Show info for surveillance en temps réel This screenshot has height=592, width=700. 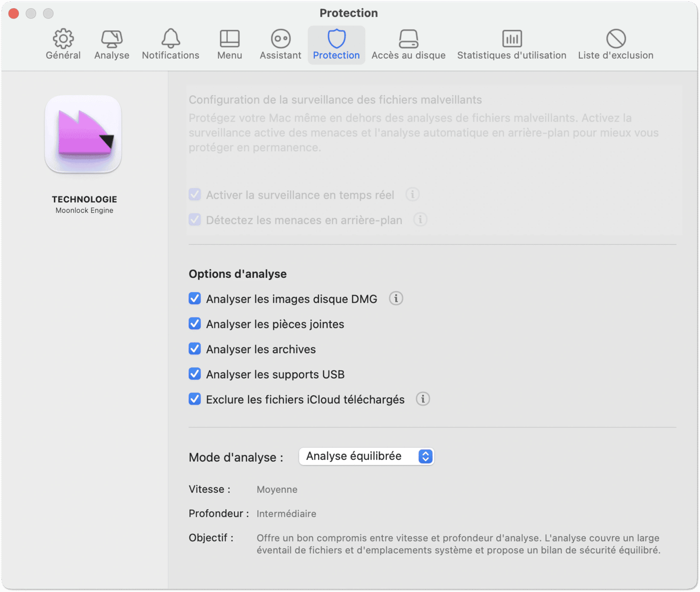(412, 194)
